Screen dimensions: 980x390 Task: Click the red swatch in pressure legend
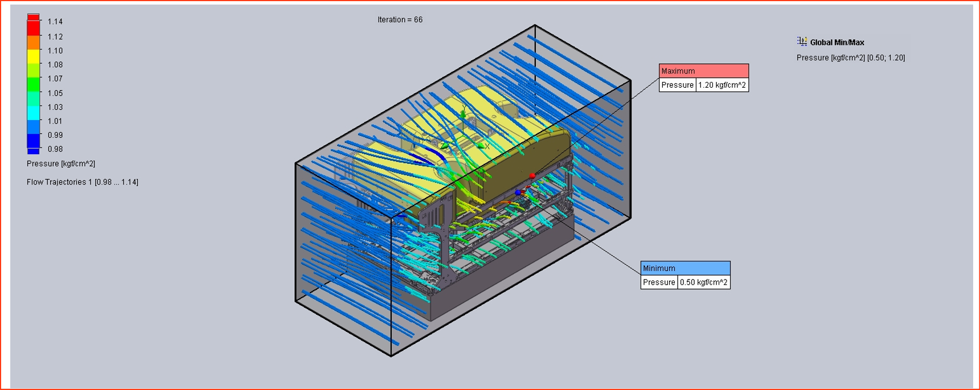point(34,27)
